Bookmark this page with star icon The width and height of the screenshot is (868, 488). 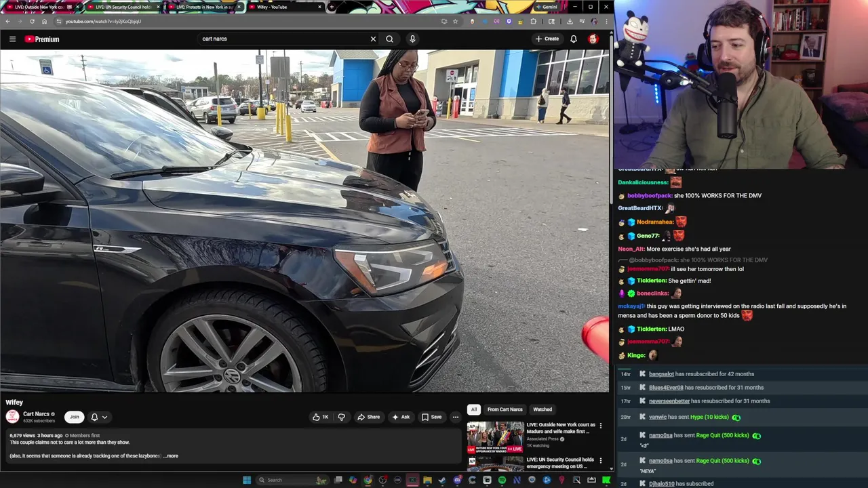pyautogui.click(x=455, y=21)
